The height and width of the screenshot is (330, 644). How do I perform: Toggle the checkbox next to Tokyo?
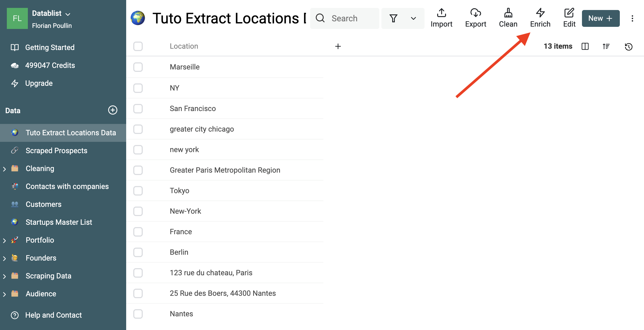138,190
